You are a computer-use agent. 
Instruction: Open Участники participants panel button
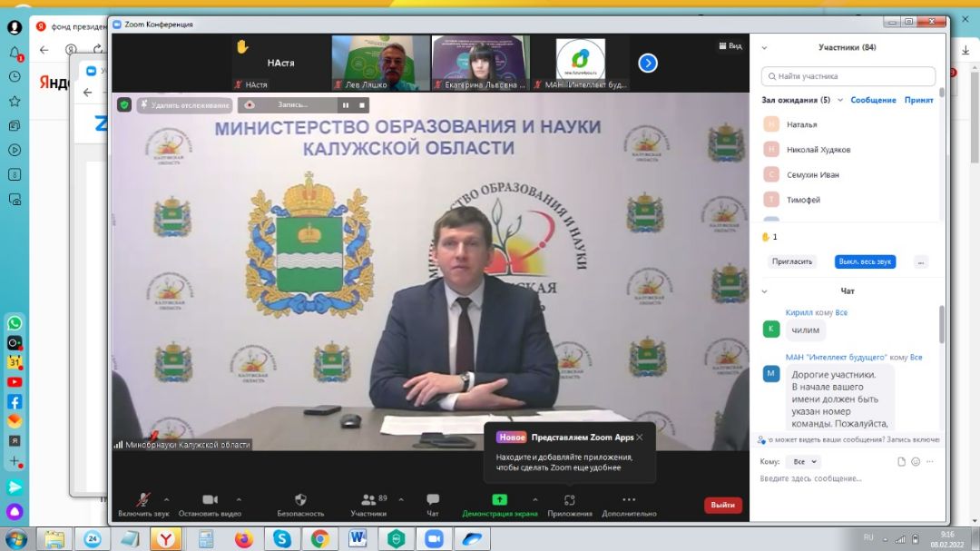click(x=368, y=505)
